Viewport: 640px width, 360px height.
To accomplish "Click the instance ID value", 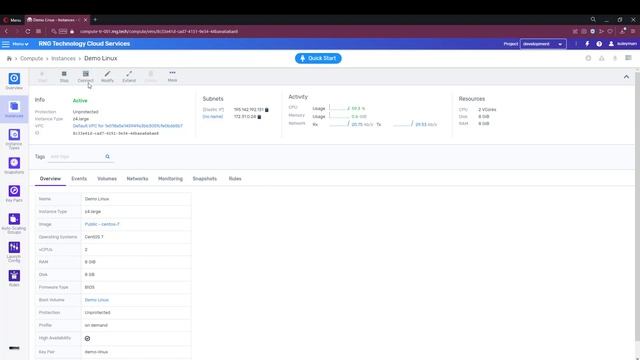I will 116,133.
